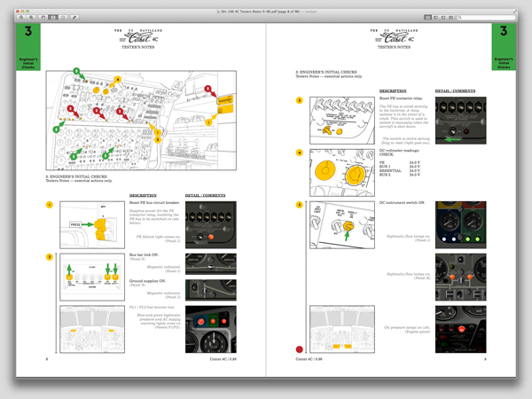Click the right page bottom cockpit diagram
This screenshot has height=399, width=532.
(x=342, y=330)
